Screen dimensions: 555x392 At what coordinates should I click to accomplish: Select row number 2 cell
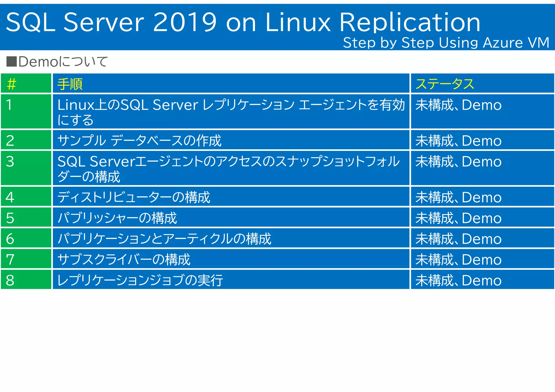[x=26, y=140]
